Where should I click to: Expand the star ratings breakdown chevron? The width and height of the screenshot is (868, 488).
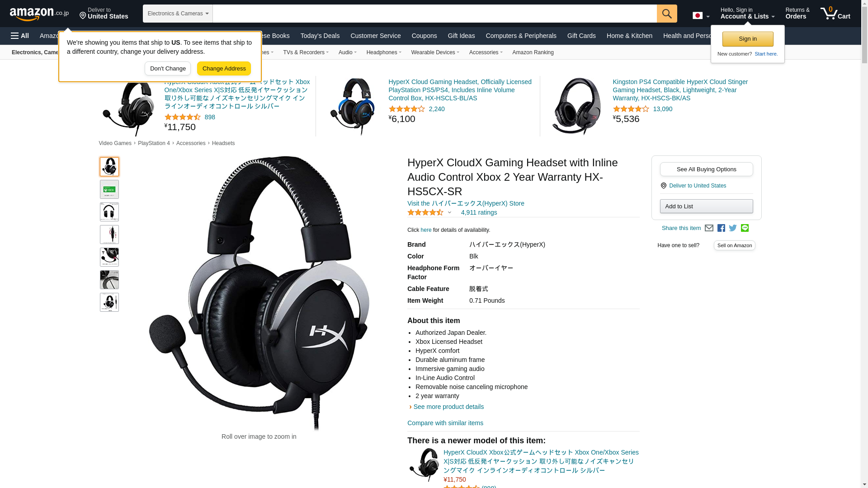pos(449,212)
